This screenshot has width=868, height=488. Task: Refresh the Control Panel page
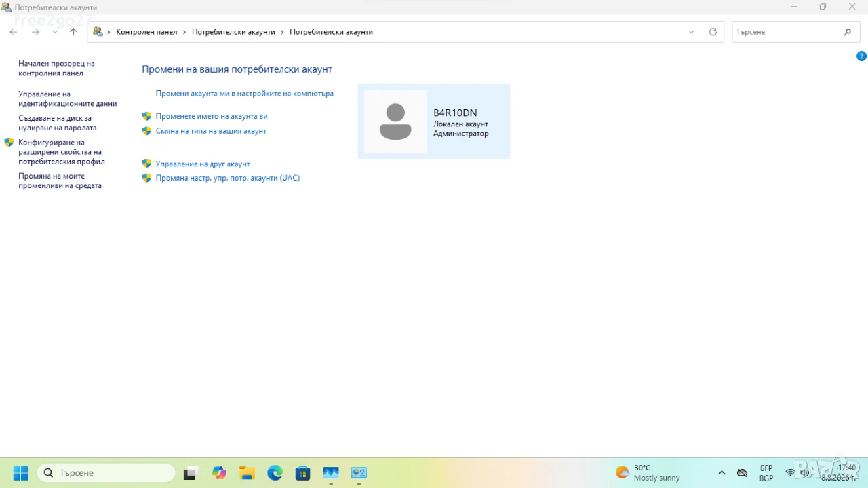click(713, 32)
